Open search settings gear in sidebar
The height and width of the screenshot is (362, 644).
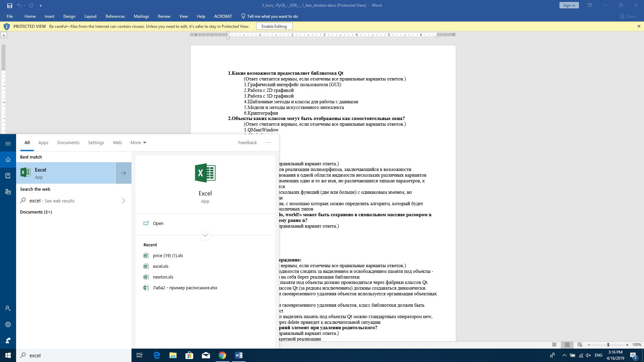click(8, 324)
